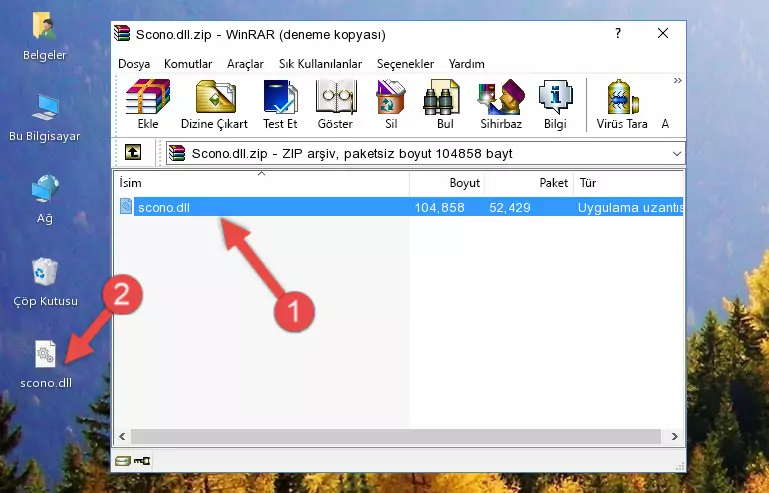Image resolution: width=769 pixels, height=493 pixels.
Task: Open the Dosya menu
Action: [x=134, y=64]
